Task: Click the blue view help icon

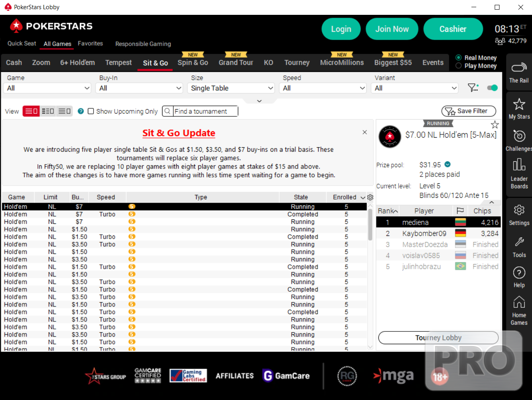Action: (x=81, y=111)
